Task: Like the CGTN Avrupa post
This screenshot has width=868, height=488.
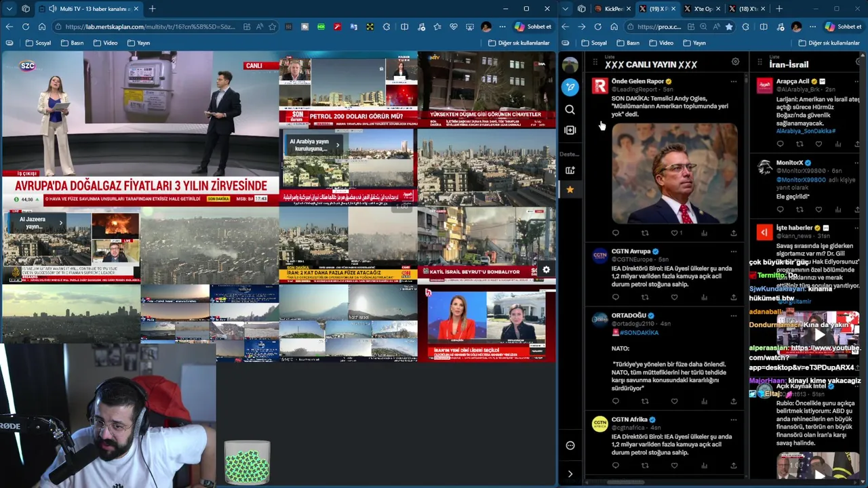Action: click(674, 297)
